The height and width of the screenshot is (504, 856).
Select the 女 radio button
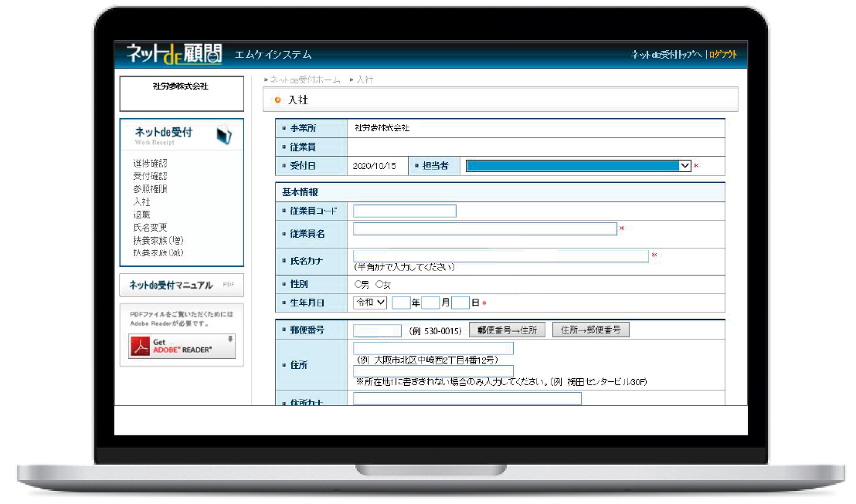pos(379,284)
